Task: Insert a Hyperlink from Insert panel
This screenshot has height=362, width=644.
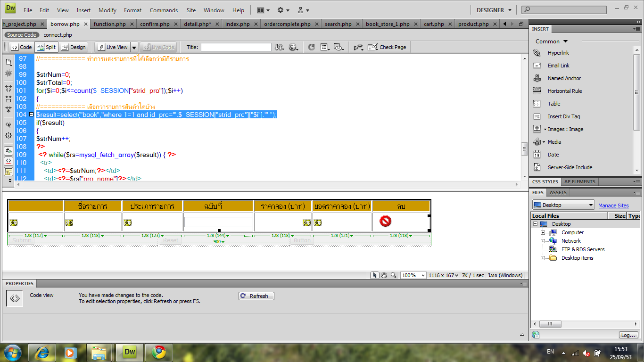Action: [x=558, y=53]
